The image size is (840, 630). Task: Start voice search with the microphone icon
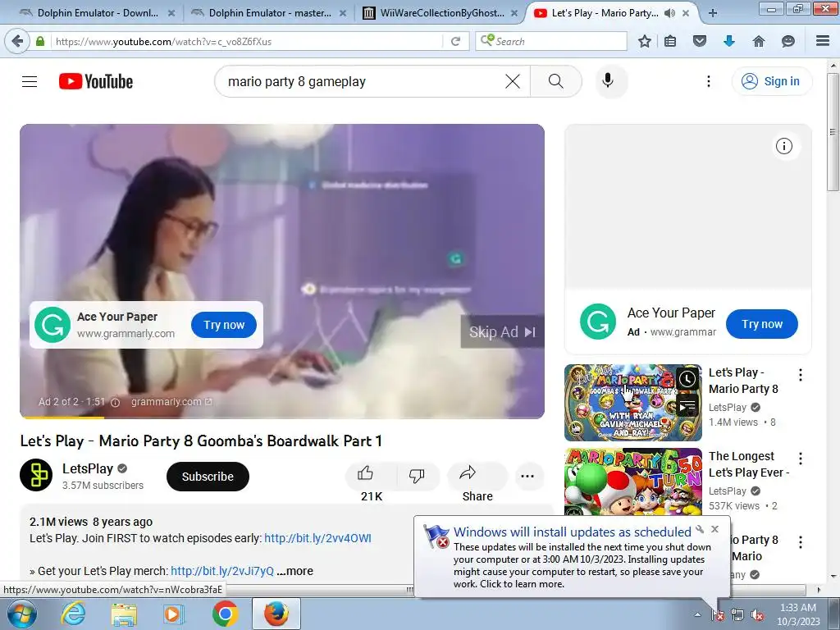(608, 81)
